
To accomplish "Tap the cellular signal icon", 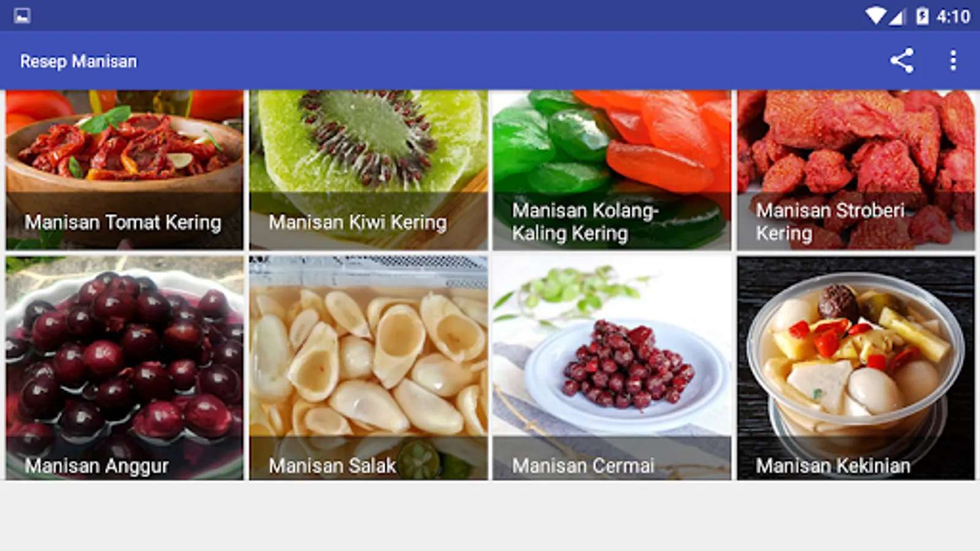I will pos(897,17).
